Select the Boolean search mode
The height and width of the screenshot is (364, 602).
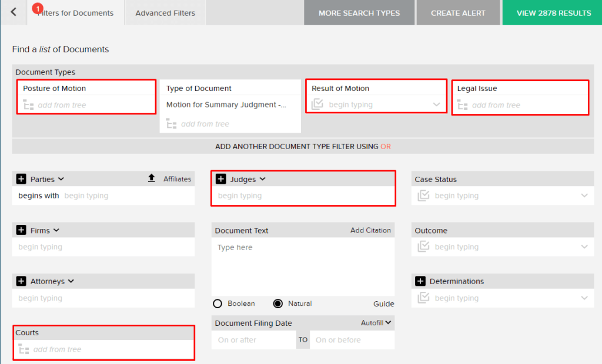click(218, 304)
